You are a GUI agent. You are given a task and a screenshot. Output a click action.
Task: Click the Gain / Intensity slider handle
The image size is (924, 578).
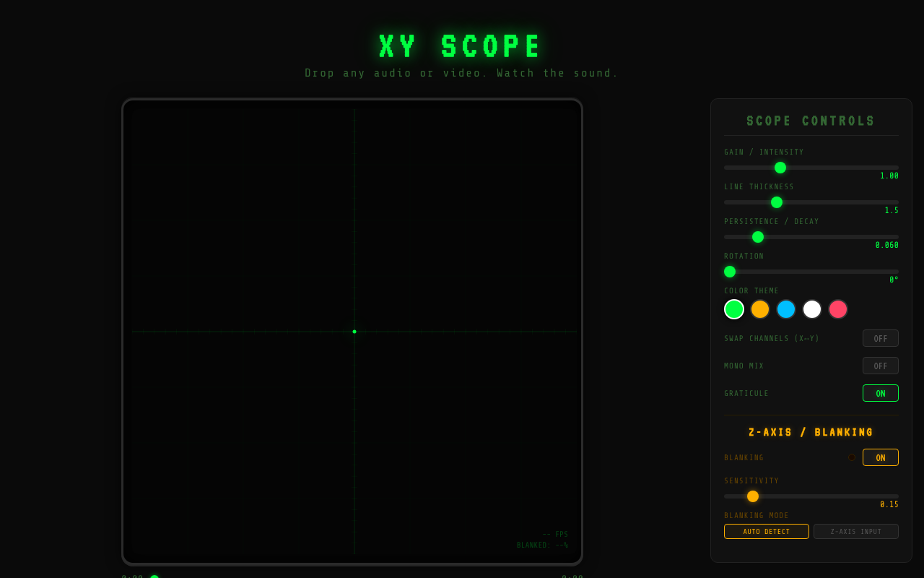click(780, 168)
